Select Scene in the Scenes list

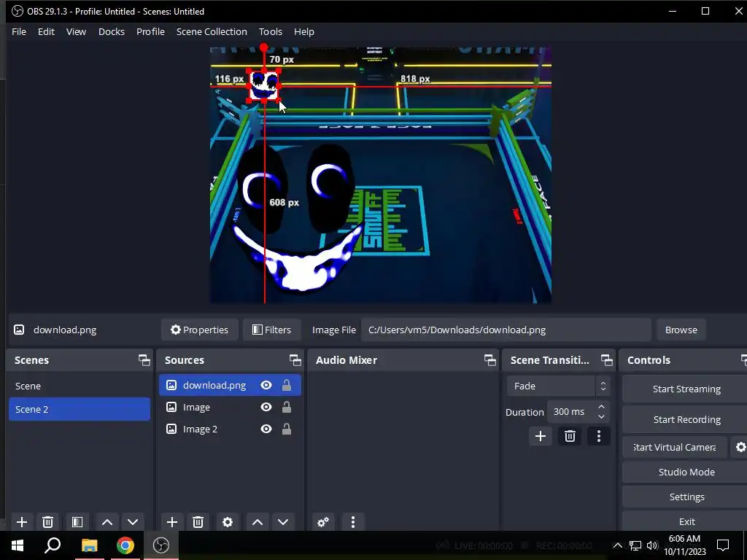(79, 386)
